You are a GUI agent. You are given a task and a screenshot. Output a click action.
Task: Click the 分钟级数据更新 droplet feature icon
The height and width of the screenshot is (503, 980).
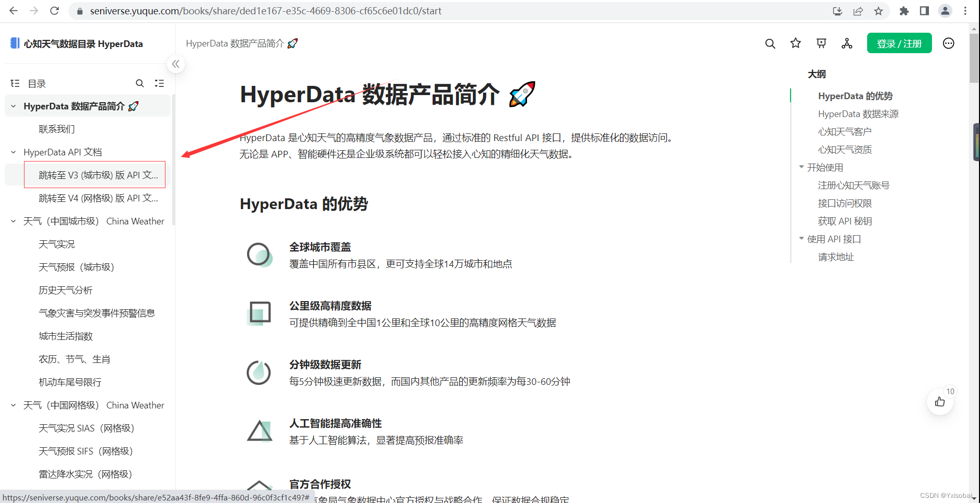259,372
